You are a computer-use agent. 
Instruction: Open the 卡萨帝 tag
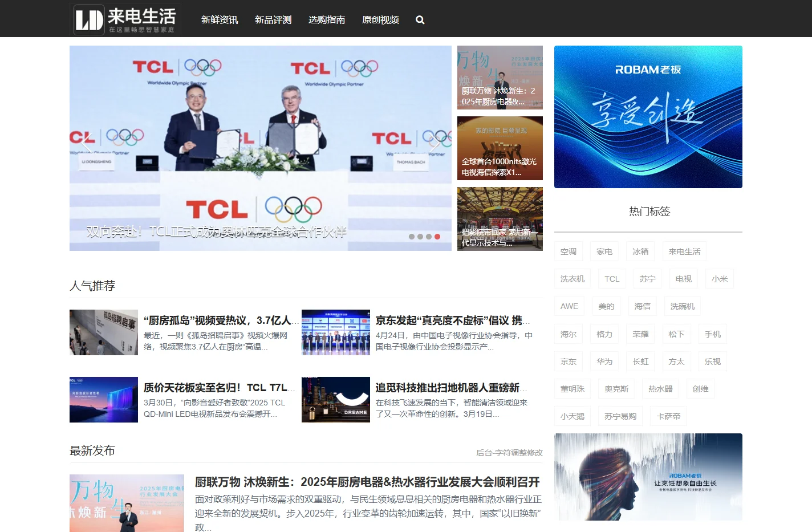(668, 416)
